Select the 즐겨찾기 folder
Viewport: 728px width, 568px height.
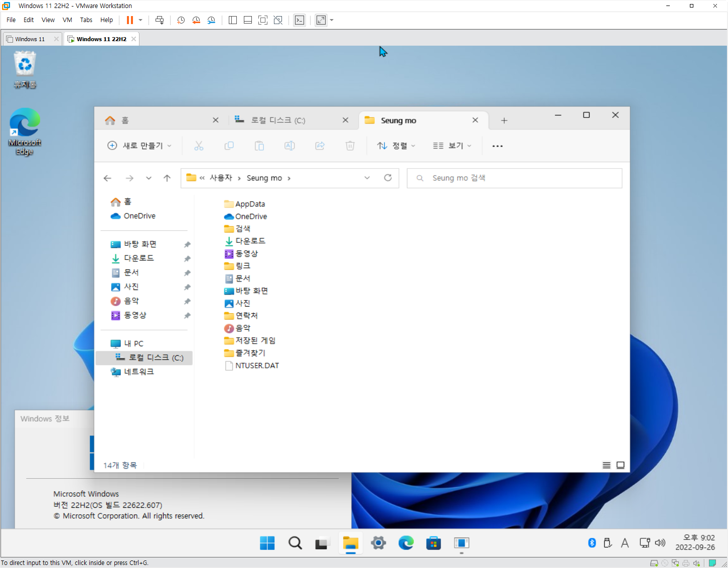pos(245,353)
